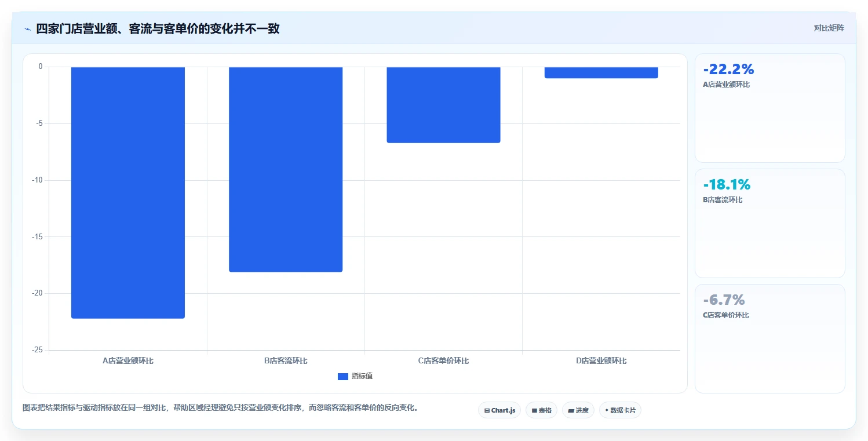Open the -6.7% C店客单价环比 card
The image size is (868, 441).
coord(769,338)
